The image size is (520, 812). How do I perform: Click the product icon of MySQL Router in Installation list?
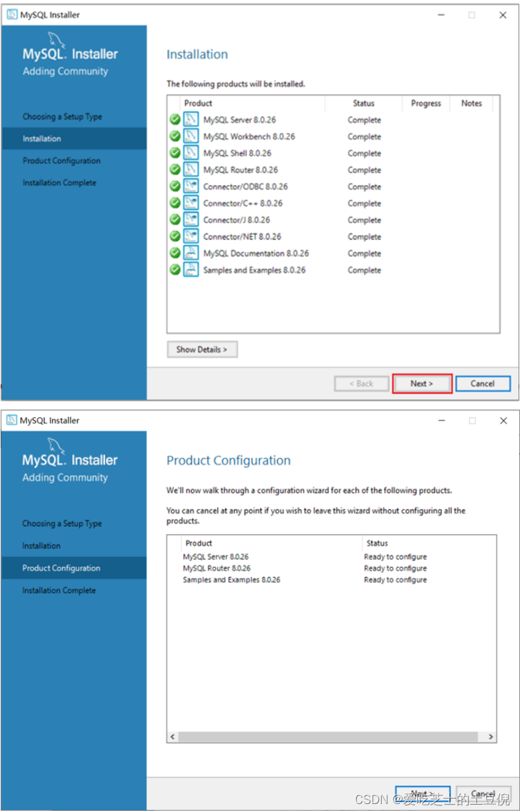(x=191, y=170)
